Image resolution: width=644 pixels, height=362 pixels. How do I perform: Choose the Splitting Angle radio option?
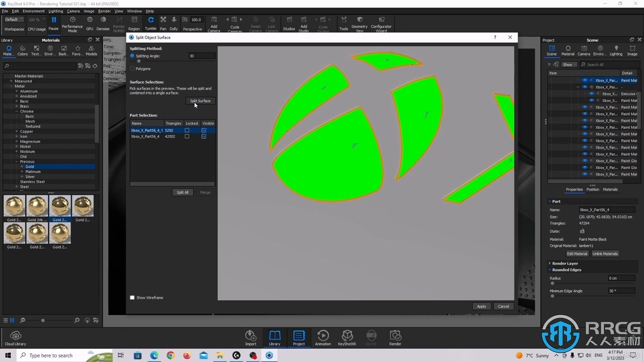(x=132, y=56)
